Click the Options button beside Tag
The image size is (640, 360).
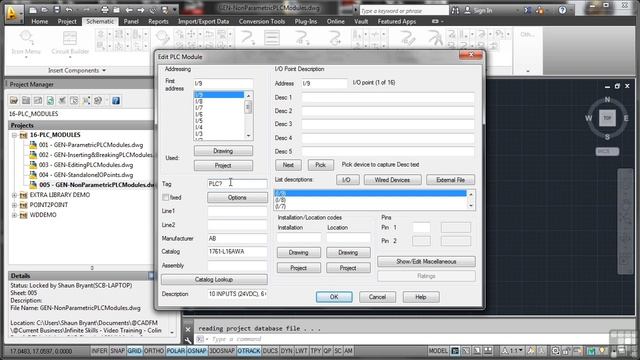point(237,198)
